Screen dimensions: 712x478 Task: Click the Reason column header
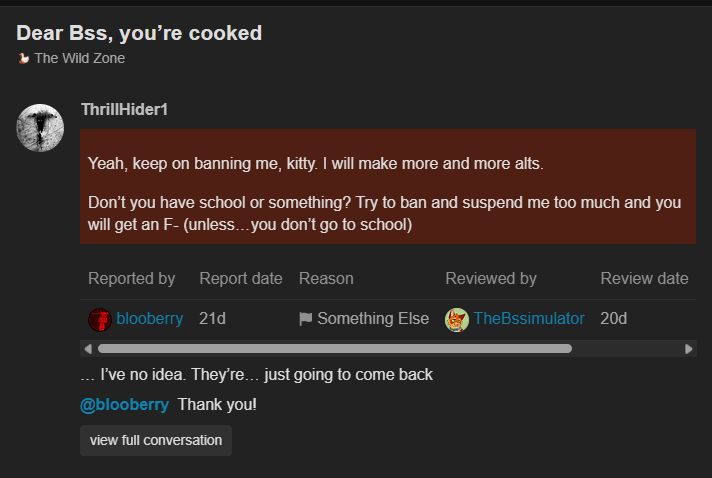[x=326, y=278]
